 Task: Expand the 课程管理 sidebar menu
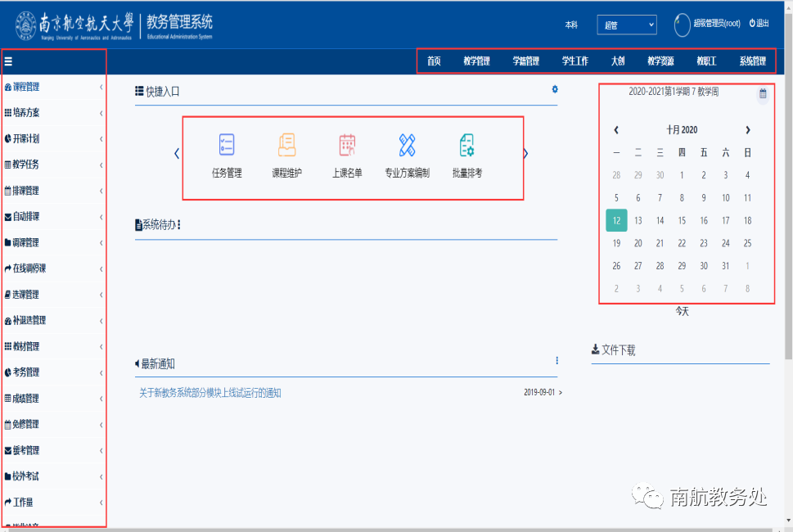tap(52, 87)
